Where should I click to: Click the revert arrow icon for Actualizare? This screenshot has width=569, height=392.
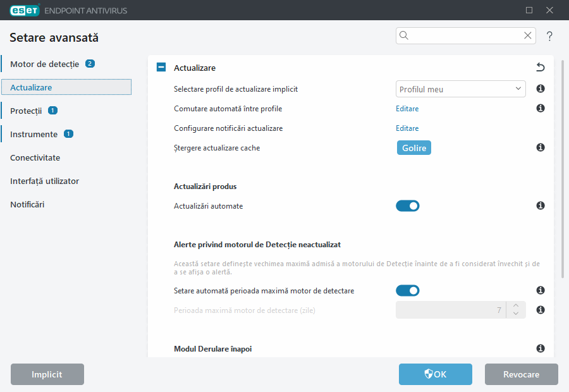tap(540, 67)
